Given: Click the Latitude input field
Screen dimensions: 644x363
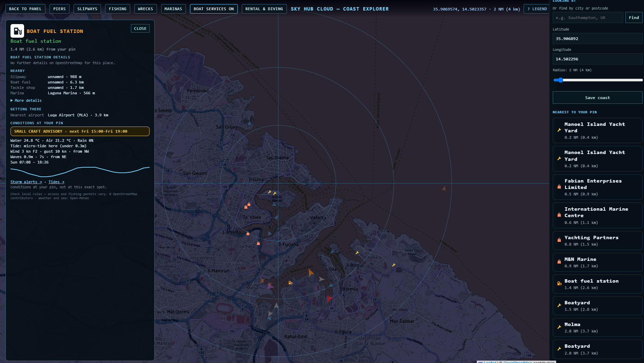Looking at the screenshot, I should 597,39.
